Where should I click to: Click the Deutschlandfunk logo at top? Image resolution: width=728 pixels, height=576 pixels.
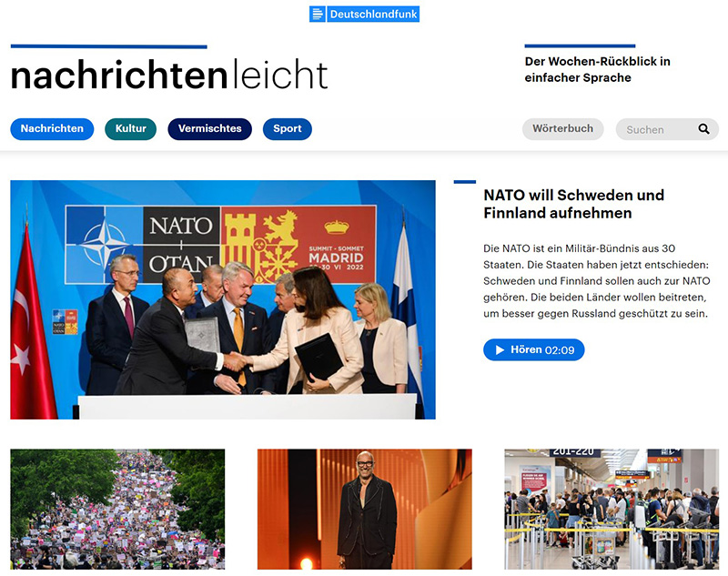coord(365,14)
